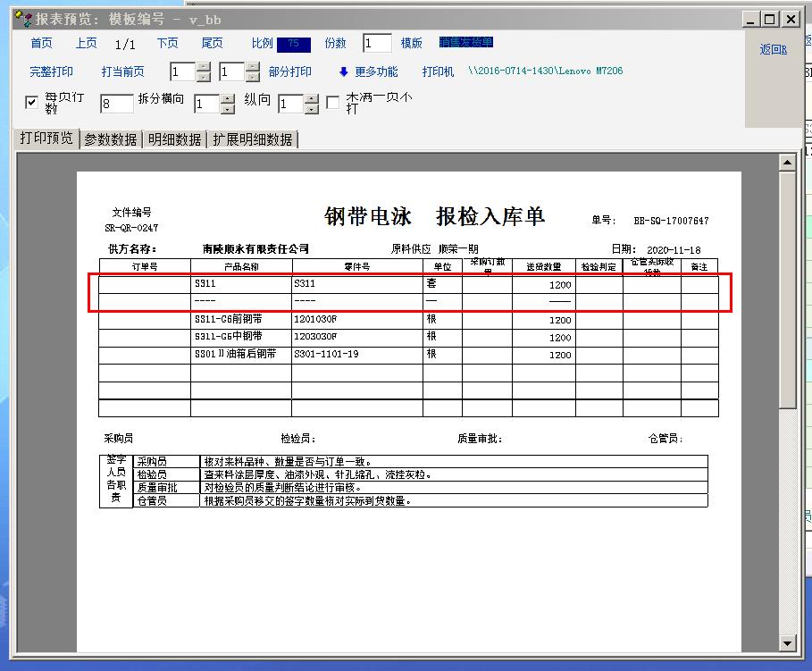Go to 下页 (next page)
This screenshot has width=812, height=671.
[167, 43]
